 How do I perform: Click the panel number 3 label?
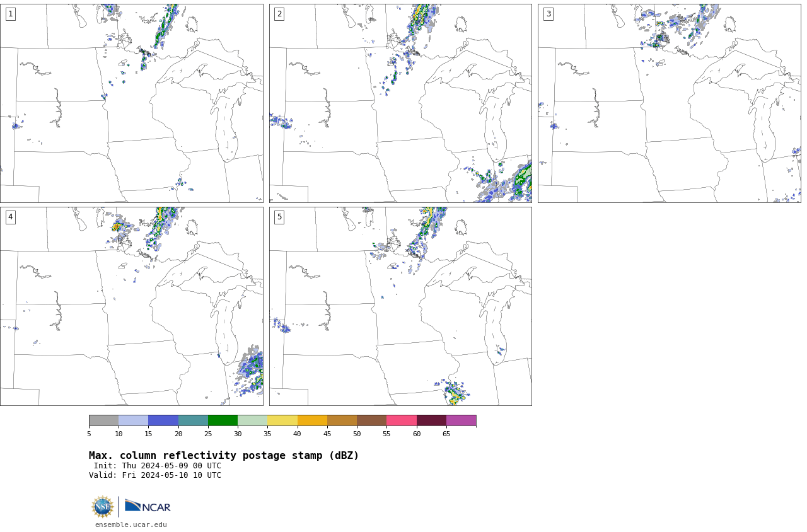coord(548,14)
